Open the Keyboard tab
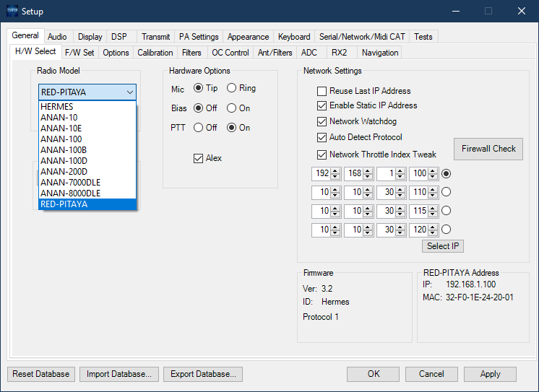Viewport: 539px width, 392px height. (x=294, y=37)
